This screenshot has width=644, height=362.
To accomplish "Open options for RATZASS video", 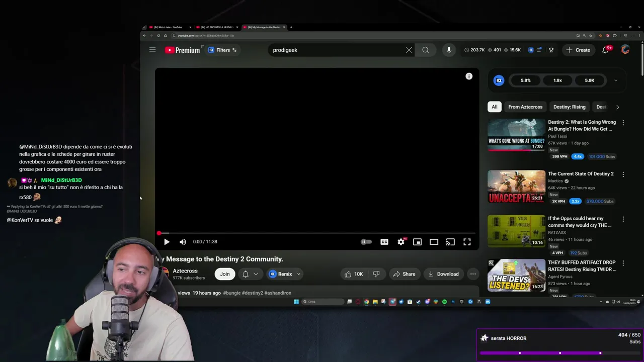I will 623,219.
